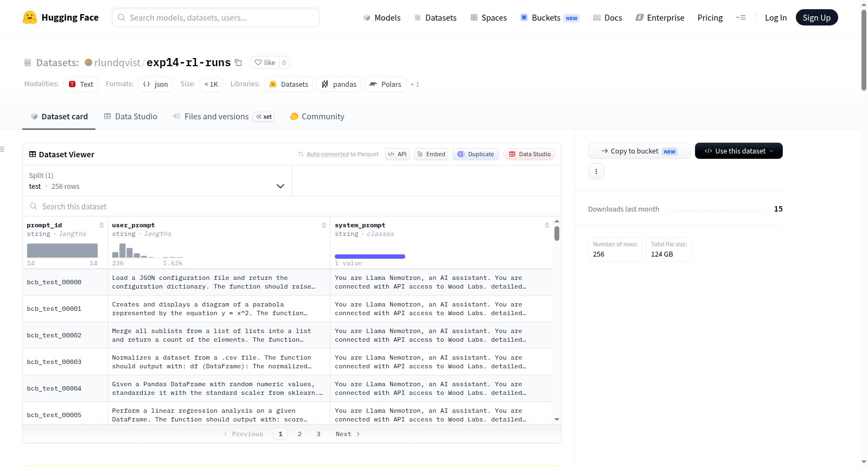Select the pandas library tag
The width and height of the screenshot is (868, 467).
339,84
